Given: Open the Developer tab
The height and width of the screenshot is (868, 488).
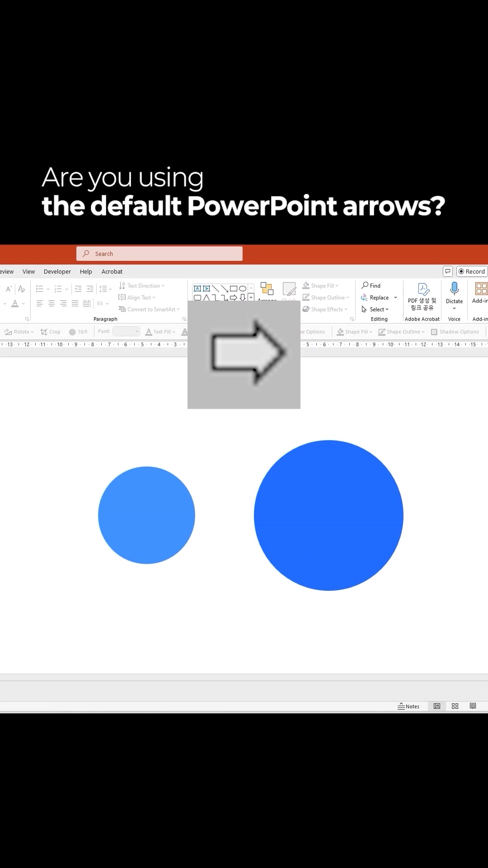Looking at the screenshot, I should [x=57, y=272].
